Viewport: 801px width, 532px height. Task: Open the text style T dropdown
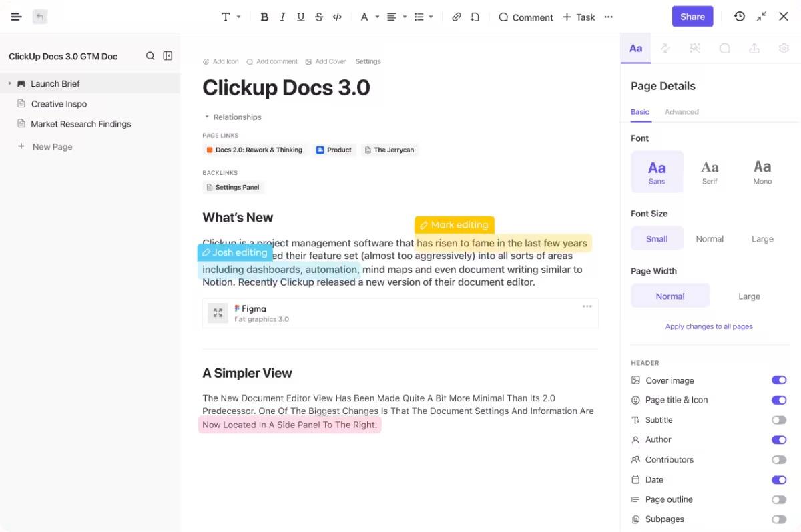click(x=231, y=17)
